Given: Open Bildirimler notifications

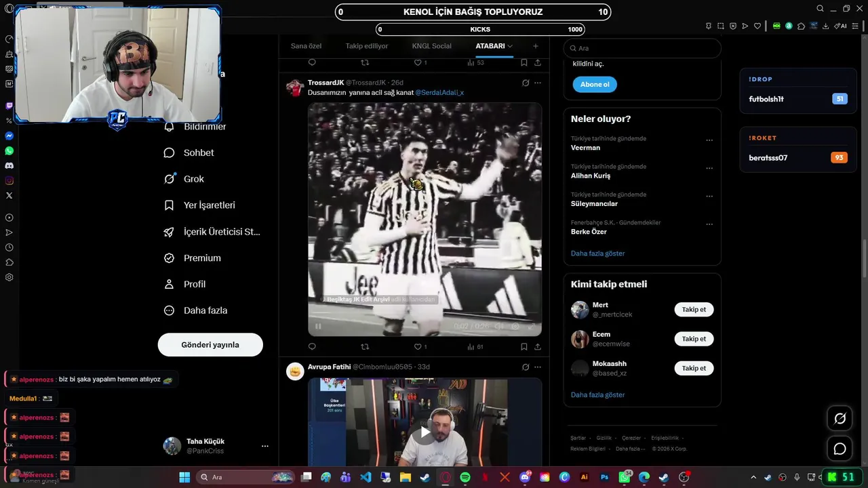Looking at the screenshot, I should click(x=195, y=127).
